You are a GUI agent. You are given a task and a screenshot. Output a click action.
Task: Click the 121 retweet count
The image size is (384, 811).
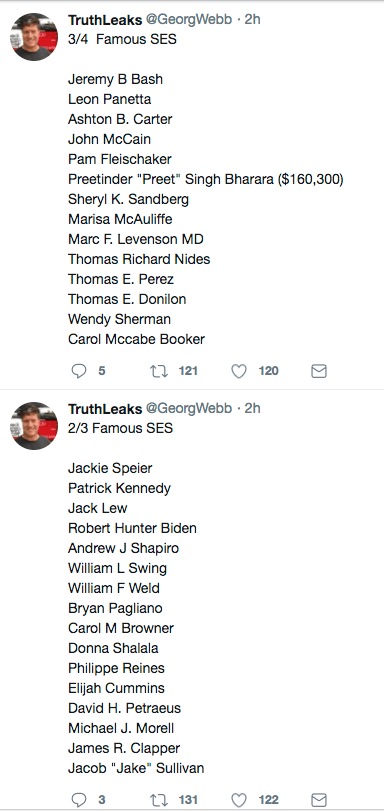pos(188,371)
